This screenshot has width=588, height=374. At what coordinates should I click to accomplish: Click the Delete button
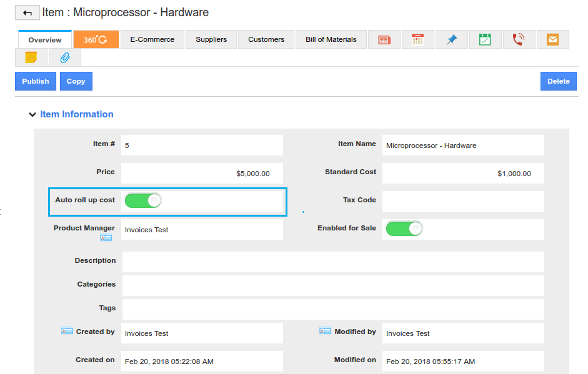558,81
